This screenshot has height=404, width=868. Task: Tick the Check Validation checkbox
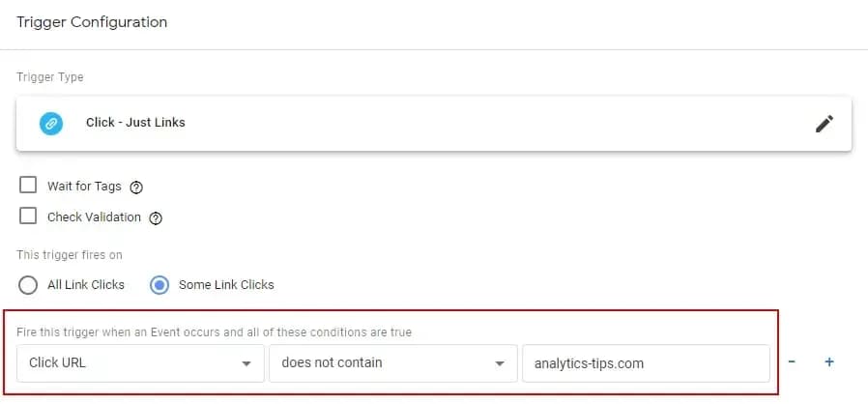(x=28, y=216)
